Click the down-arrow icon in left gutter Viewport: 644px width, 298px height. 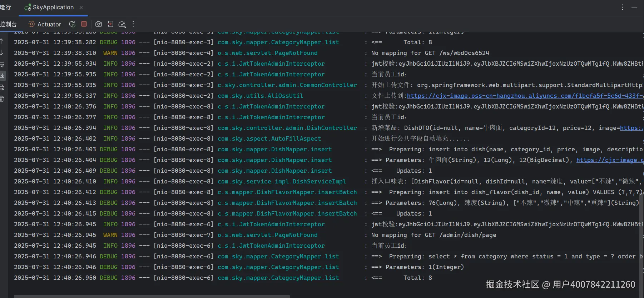point(2,52)
